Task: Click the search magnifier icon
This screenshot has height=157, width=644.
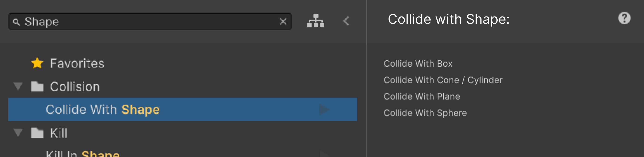Action: pyautogui.click(x=16, y=22)
